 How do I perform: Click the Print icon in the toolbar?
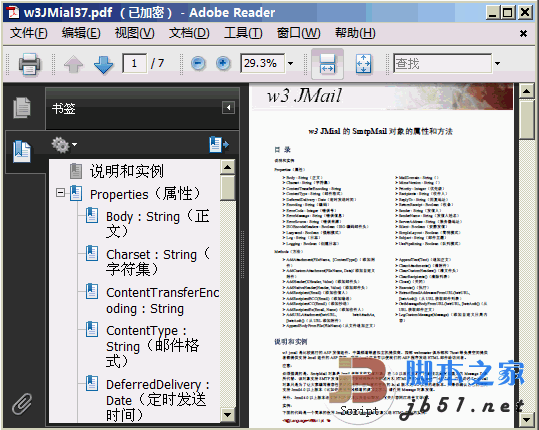pos(29,64)
